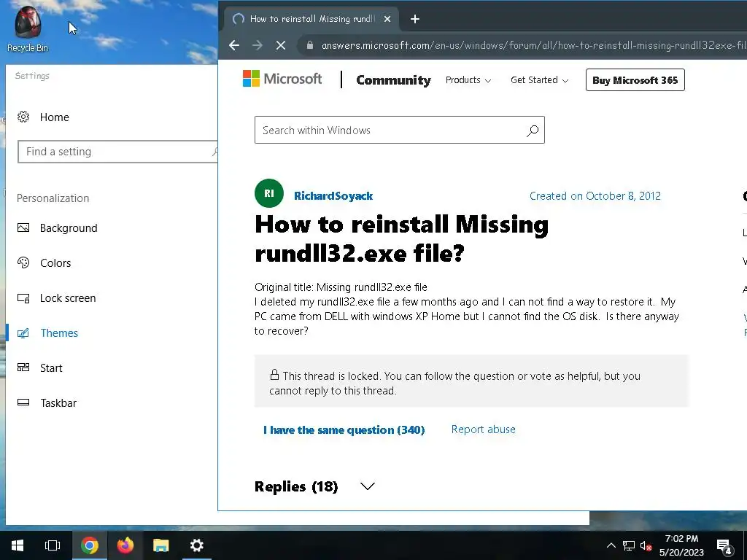Open the Community link
This screenshot has height=560, width=747.
coord(393,80)
